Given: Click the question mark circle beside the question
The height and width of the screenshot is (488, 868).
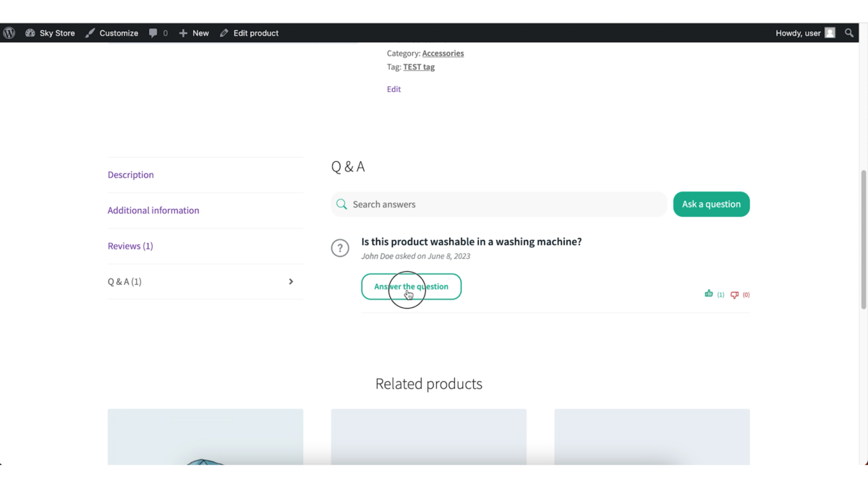Looking at the screenshot, I should click(x=340, y=248).
